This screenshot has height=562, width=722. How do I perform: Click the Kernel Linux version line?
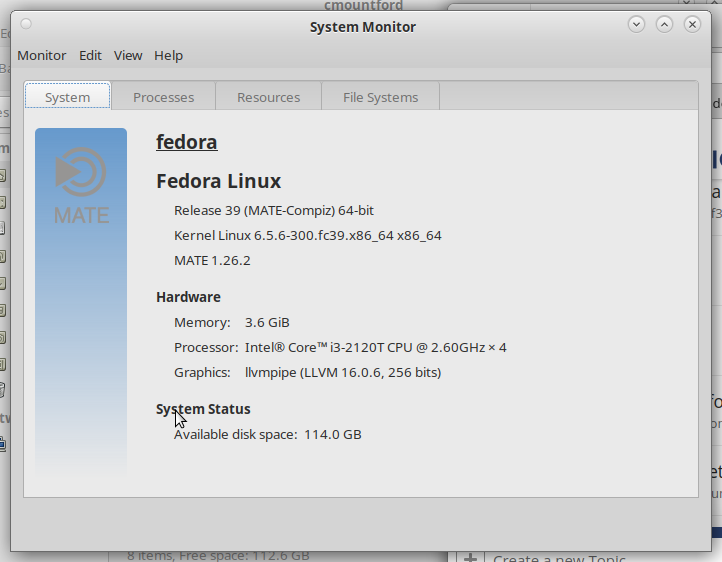pos(308,236)
